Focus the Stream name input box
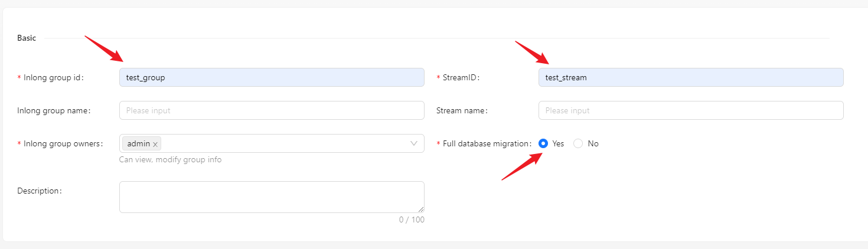Image resolution: width=868 pixels, height=249 pixels. [x=690, y=110]
